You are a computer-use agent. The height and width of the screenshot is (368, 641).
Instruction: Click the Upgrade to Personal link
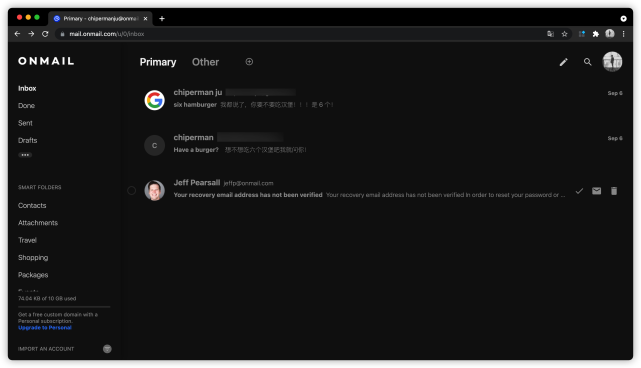pos(45,328)
